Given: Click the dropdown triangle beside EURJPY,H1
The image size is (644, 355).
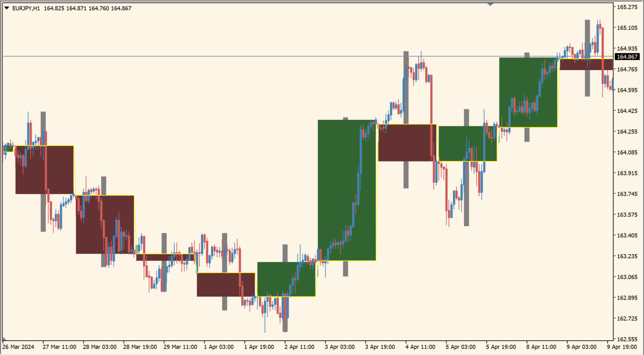Looking at the screenshot, I should (x=6, y=8).
